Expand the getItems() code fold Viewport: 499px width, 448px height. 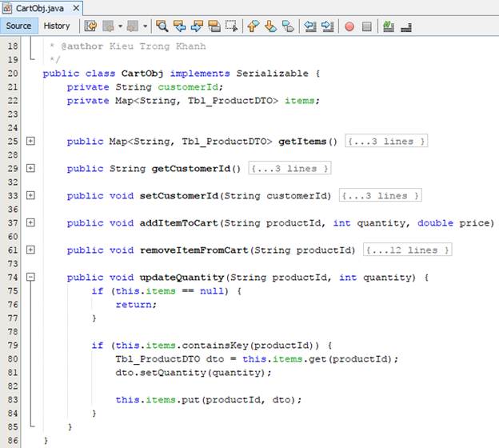click(x=30, y=141)
